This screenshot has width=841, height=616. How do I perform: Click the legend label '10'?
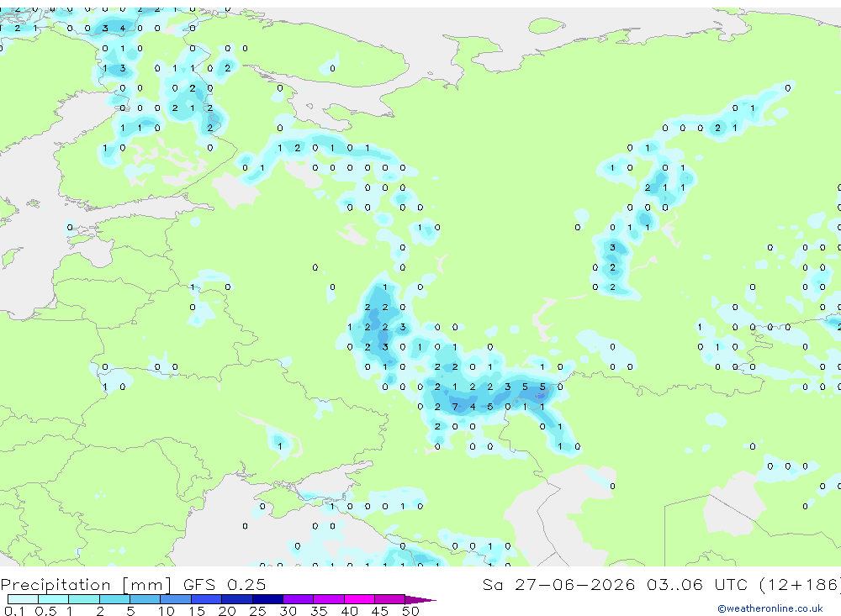[166, 611]
